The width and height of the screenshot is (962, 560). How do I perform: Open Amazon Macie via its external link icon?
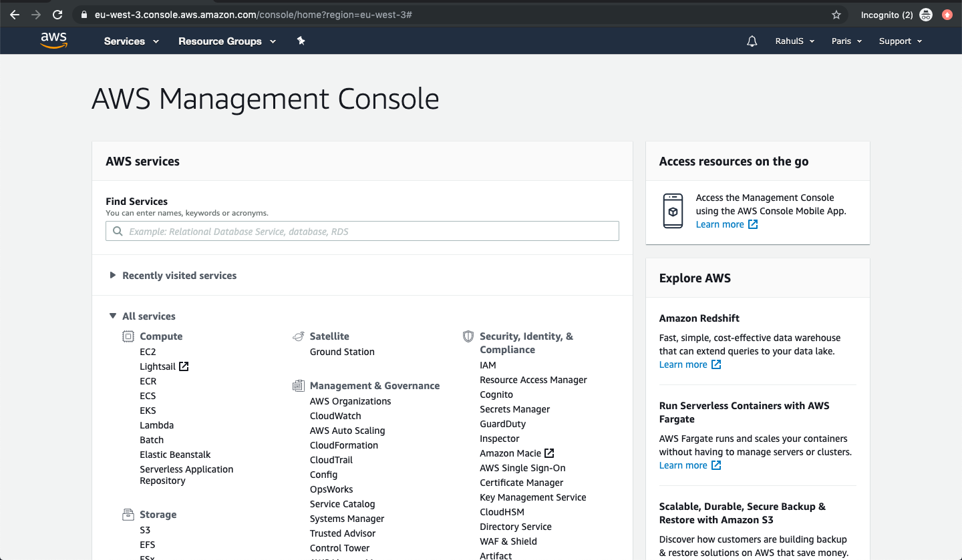(549, 453)
